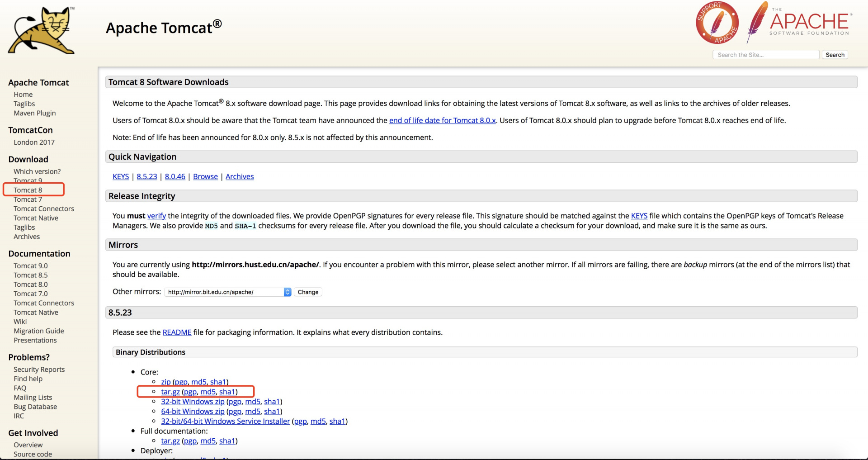Open the Maven Plugin sidebar link
Image resolution: width=868 pixels, height=460 pixels.
[x=35, y=113]
